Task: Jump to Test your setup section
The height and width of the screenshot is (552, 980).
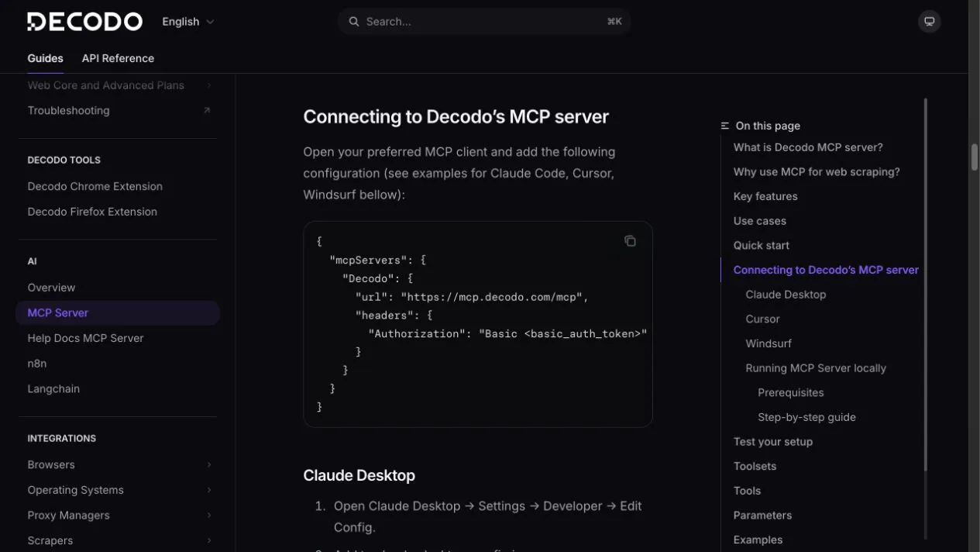Action: [773, 442]
